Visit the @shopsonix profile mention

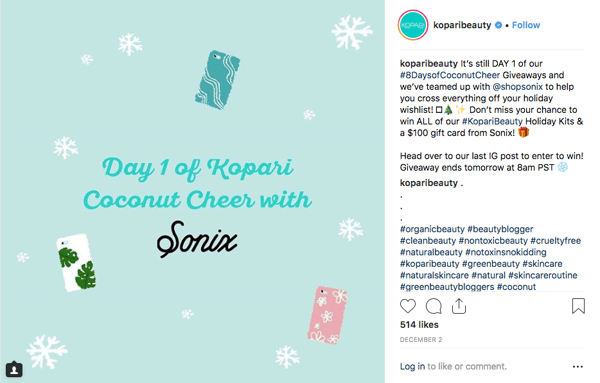pos(517,86)
